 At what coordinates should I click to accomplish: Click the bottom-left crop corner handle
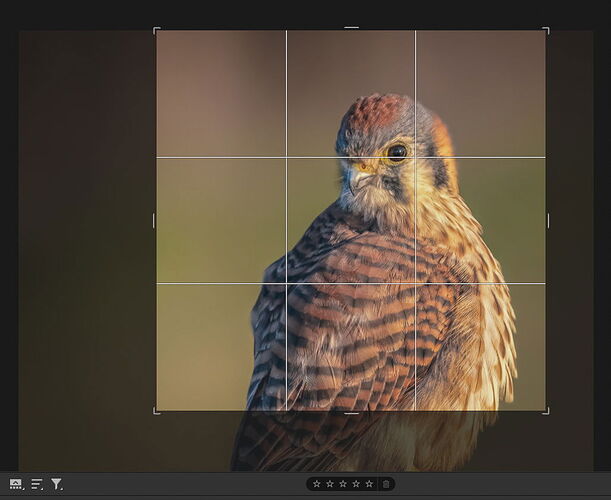pyautogui.click(x=156, y=411)
